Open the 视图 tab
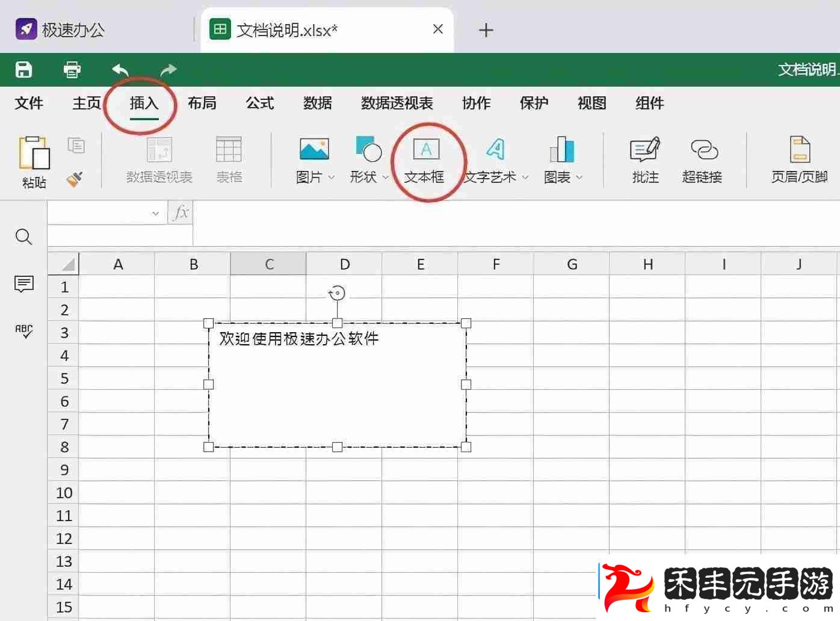Screen dimensions: 840x621 click(x=592, y=103)
